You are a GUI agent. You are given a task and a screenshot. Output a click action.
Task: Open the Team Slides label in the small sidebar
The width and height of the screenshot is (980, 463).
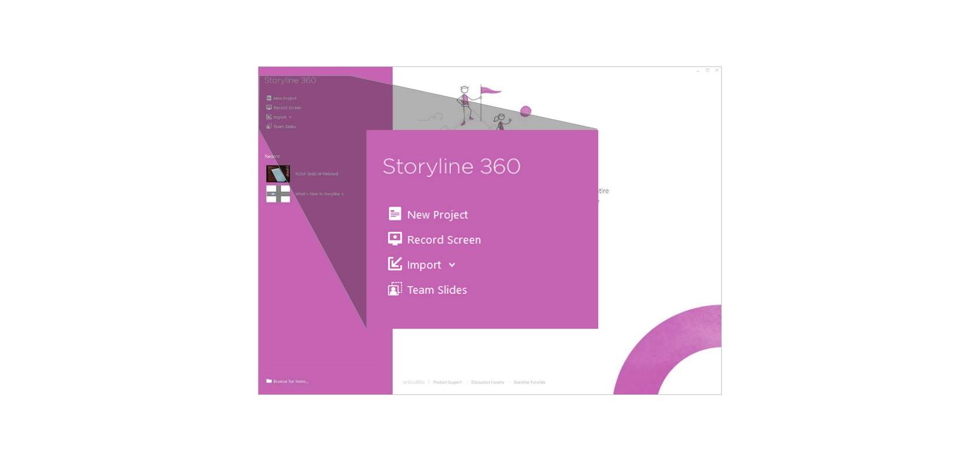click(x=285, y=127)
